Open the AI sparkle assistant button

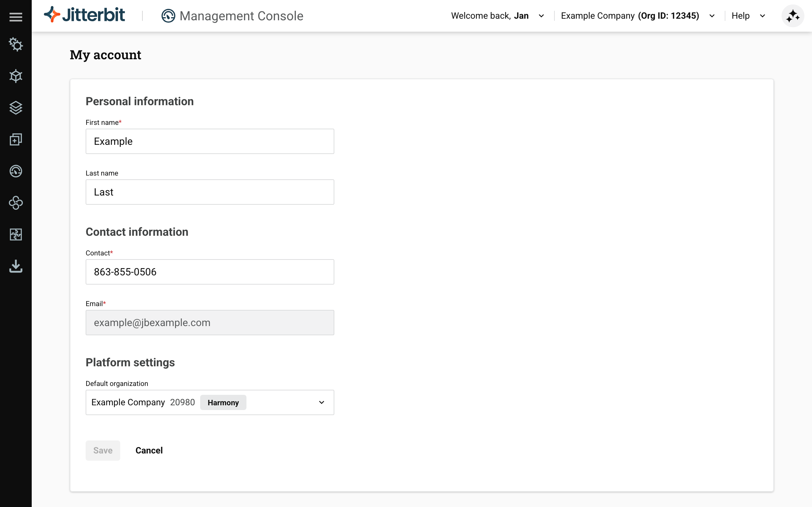[793, 16]
